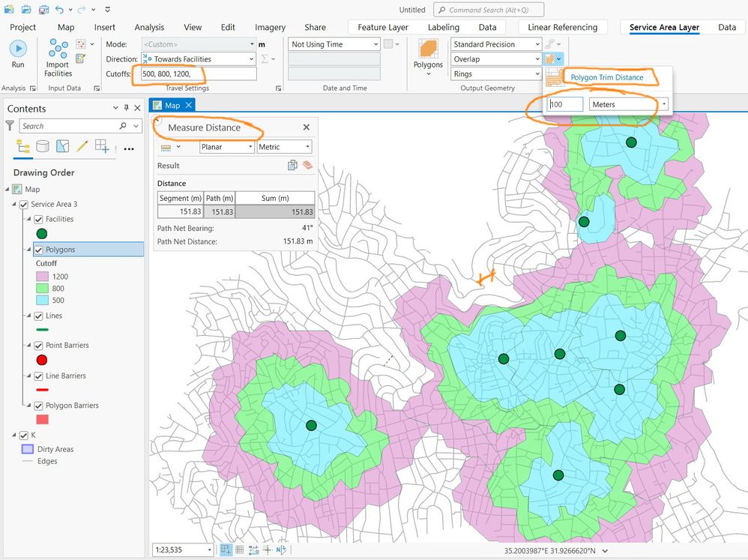Open Labeling tab
Viewport: 748px width, 560px height.
tap(444, 27)
